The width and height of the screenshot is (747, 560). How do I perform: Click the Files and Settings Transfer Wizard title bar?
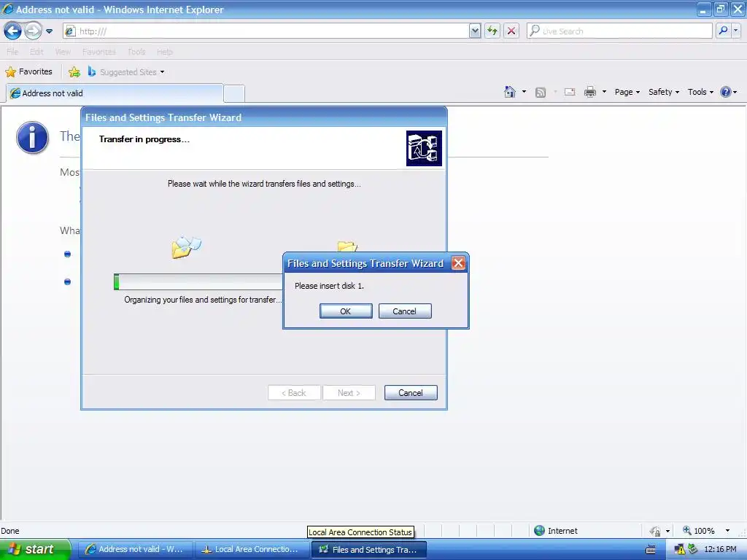click(x=264, y=117)
